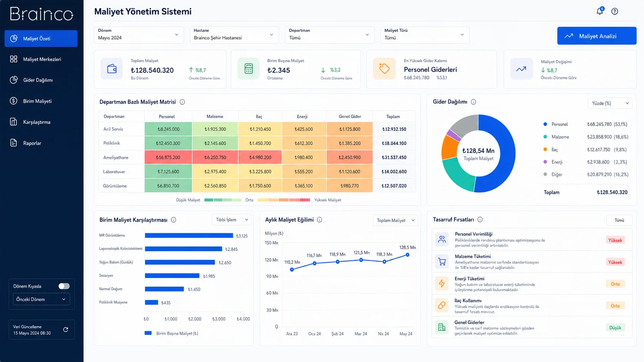Screen dimensions: 644x362
Task: Click the Ara 23 data point 110,2 Mn
Action: (x=292, y=270)
